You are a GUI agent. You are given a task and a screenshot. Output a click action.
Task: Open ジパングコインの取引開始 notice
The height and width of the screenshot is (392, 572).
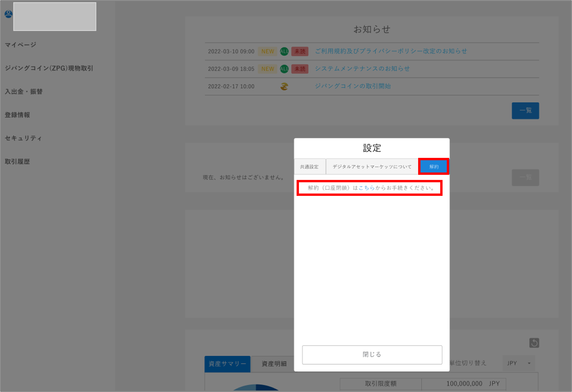click(x=353, y=86)
